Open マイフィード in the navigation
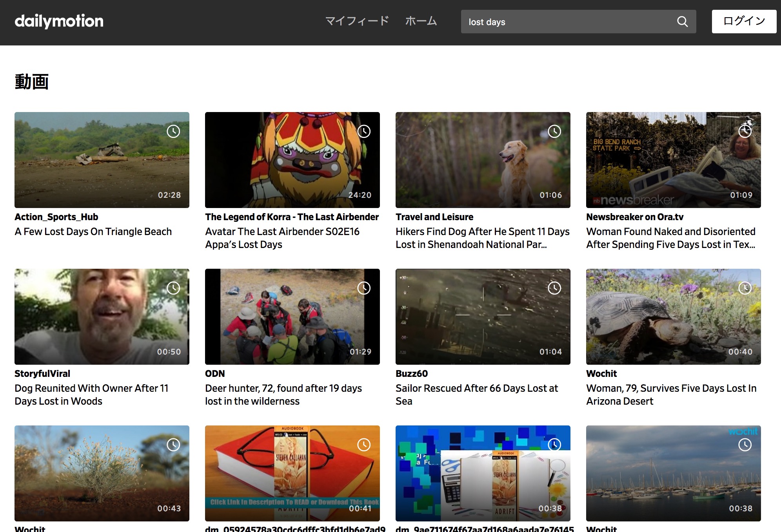The image size is (781, 532). 357,21
